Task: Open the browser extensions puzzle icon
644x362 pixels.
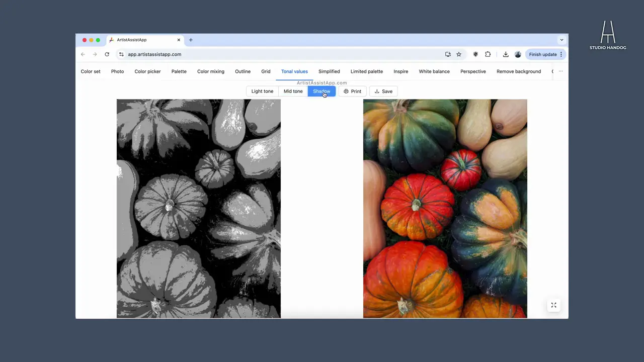Action: coord(488,54)
